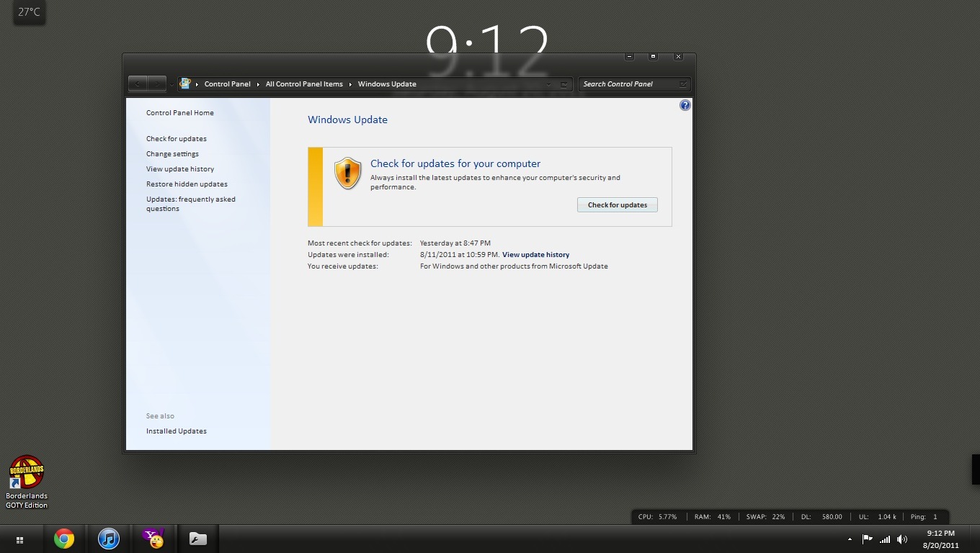Minimize the Windows Update window
980x553 pixels.
click(629, 56)
